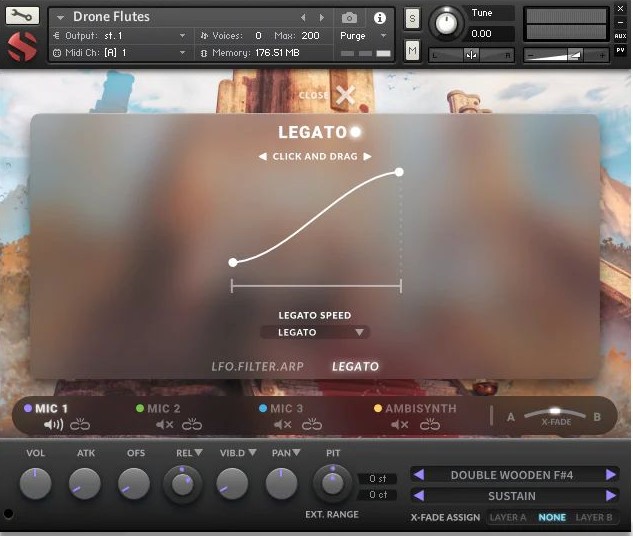Open the PAN dropdown arrow
Screen dimensions: 633x536
296,452
